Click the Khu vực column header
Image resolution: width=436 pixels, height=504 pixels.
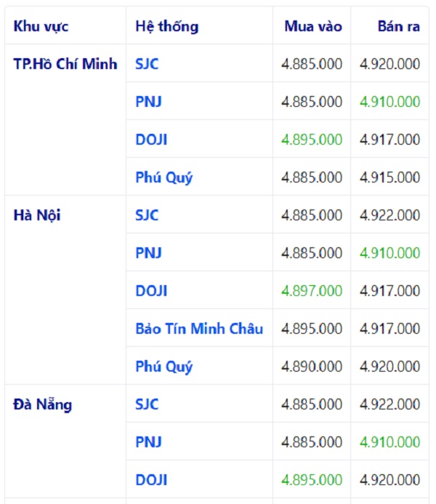pos(41,27)
